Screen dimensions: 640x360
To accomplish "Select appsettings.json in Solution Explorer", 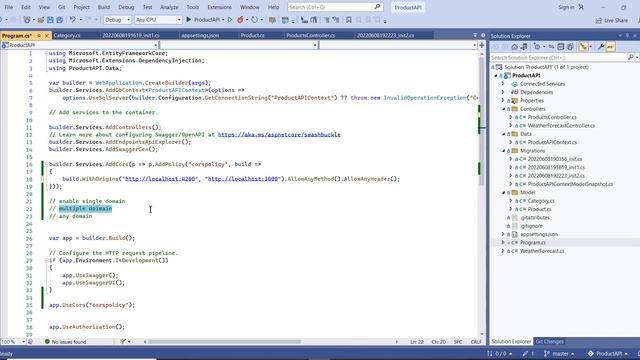I will click(x=539, y=234).
